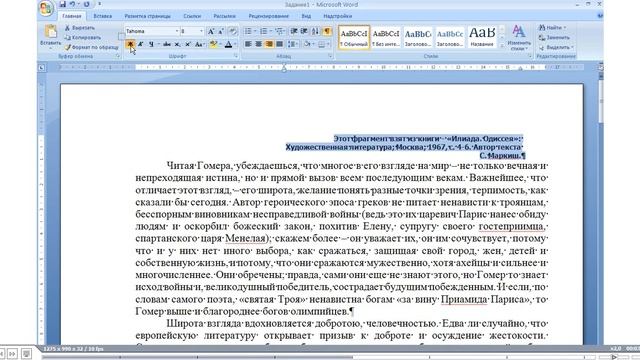
Task: Open the line spacing menu
Action: [x=292, y=44]
